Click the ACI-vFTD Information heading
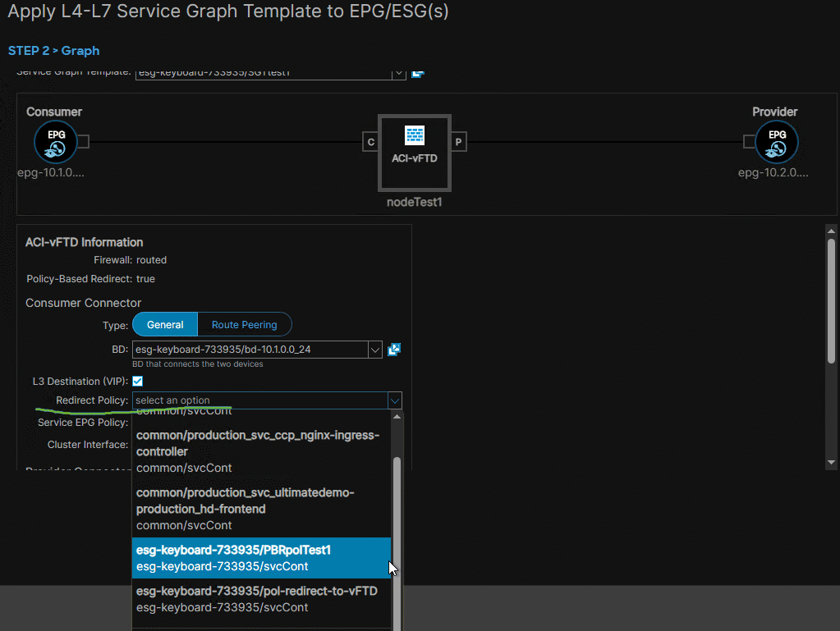Image resolution: width=840 pixels, height=631 pixels. tap(84, 242)
